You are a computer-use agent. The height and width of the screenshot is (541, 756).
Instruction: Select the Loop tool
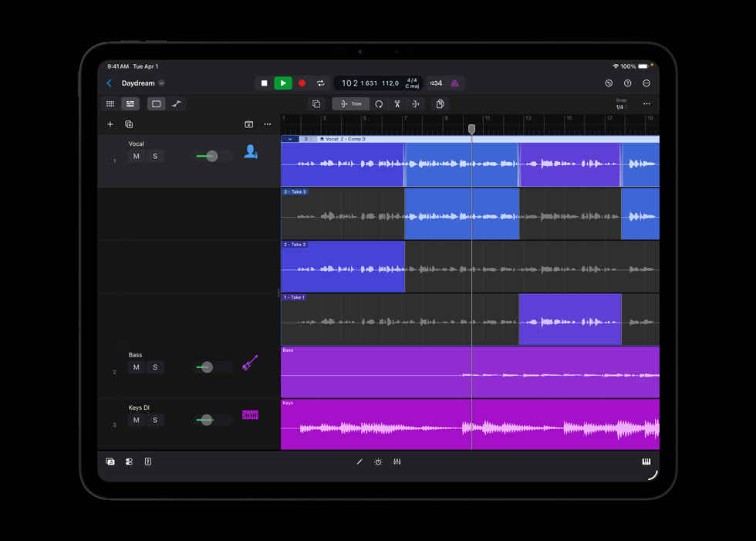coord(378,103)
